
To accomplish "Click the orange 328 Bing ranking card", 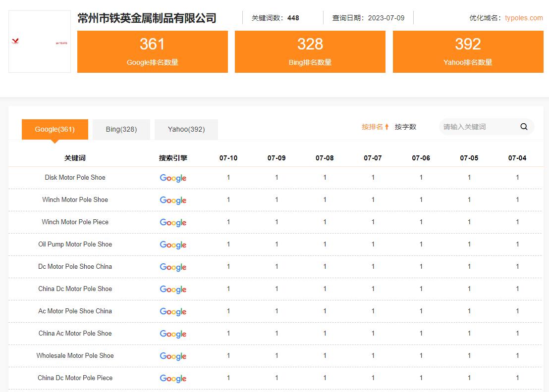I will (310, 51).
